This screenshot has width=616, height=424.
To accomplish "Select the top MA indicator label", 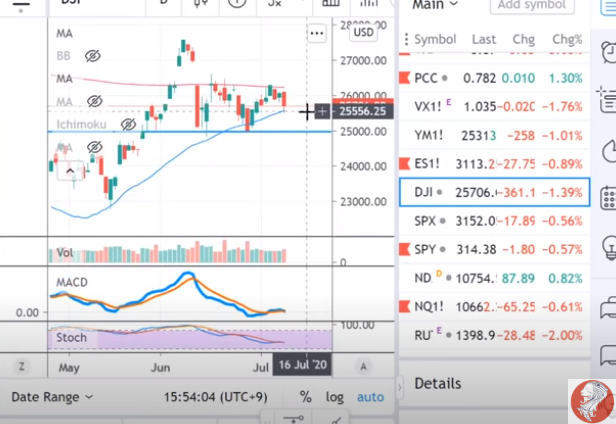I will (64, 33).
